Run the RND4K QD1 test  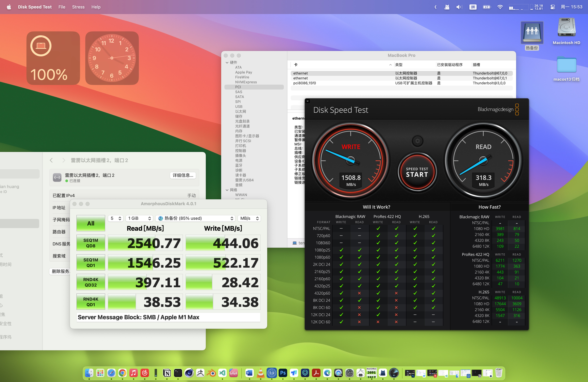coord(91,302)
